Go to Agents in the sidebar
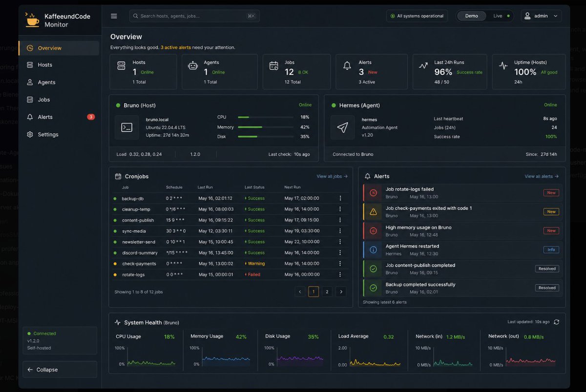Viewport: 586px width, 392px height. pos(59,83)
